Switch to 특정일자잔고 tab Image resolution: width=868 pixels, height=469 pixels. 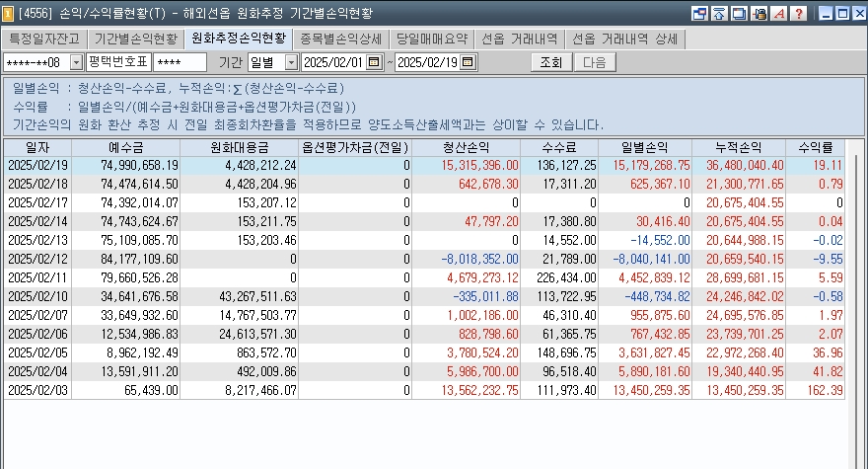coord(44,39)
